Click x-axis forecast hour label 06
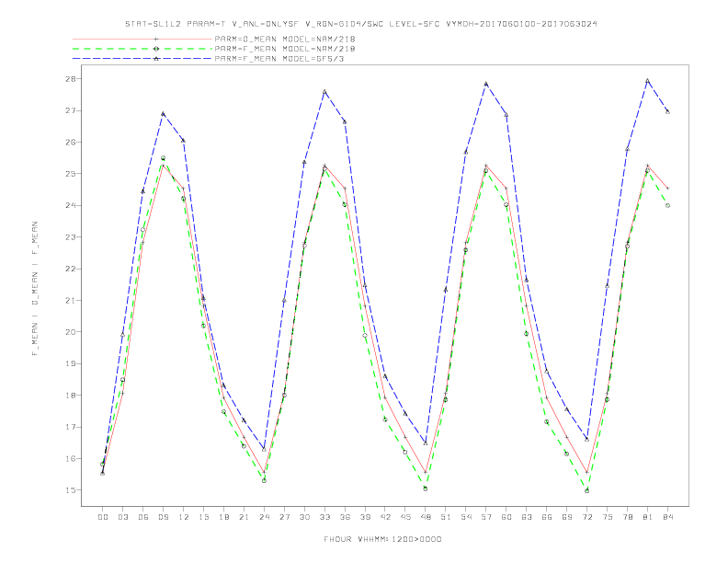The height and width of the screenshot is (563, 728). pyautogui.click(x=143, y=517)
